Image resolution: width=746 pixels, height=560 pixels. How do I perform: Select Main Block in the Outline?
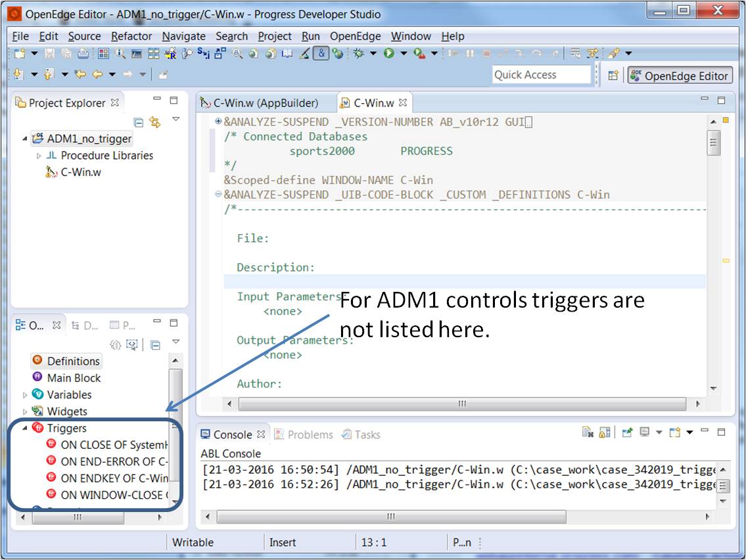[74, 378]
